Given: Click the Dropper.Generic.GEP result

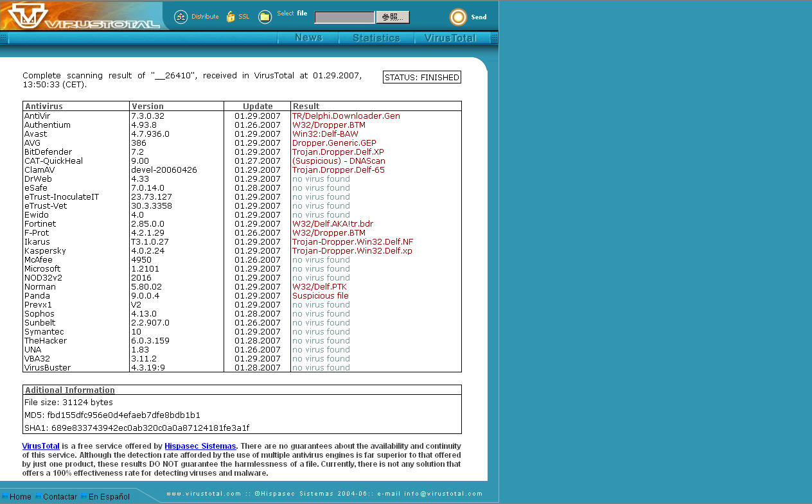Looking at the screenshot, I should click(334, 143).
